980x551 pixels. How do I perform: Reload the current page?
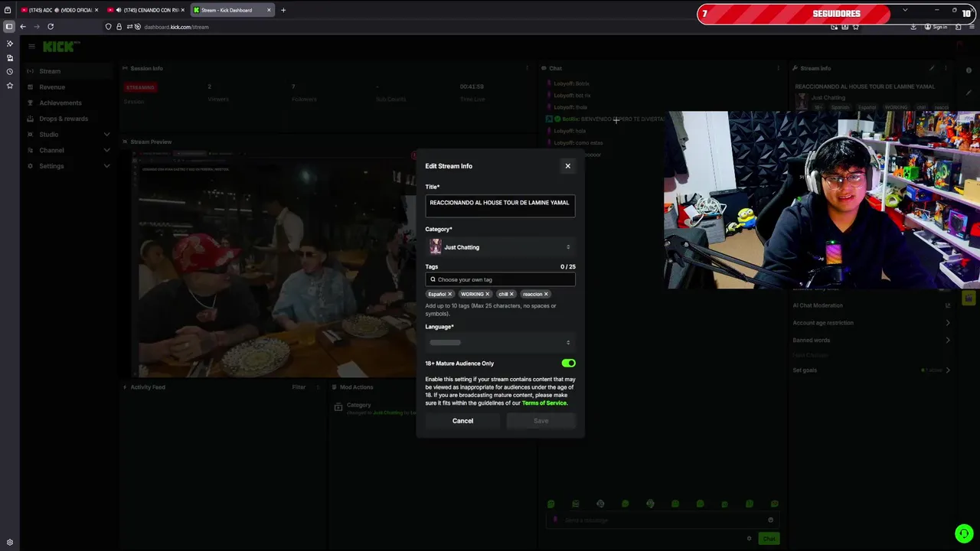(x=51, y=27)
